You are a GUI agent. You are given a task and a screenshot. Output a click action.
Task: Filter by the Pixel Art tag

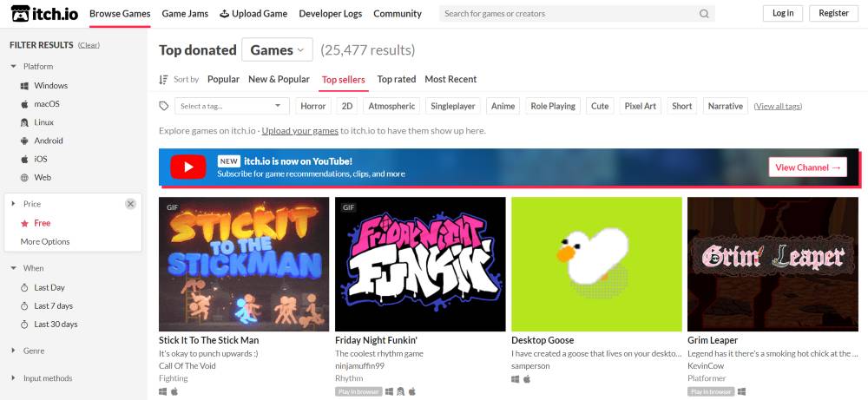click(x=640, y=106)
